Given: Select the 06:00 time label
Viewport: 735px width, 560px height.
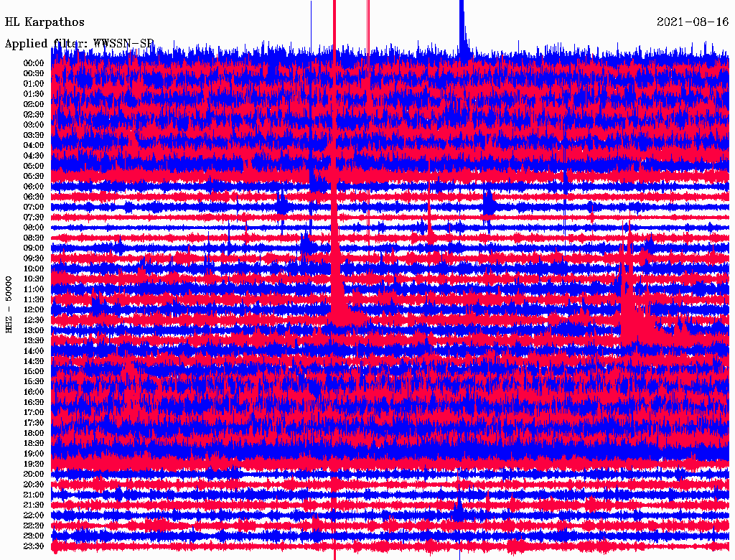Looking at the screenshot, I should point(34,187).
